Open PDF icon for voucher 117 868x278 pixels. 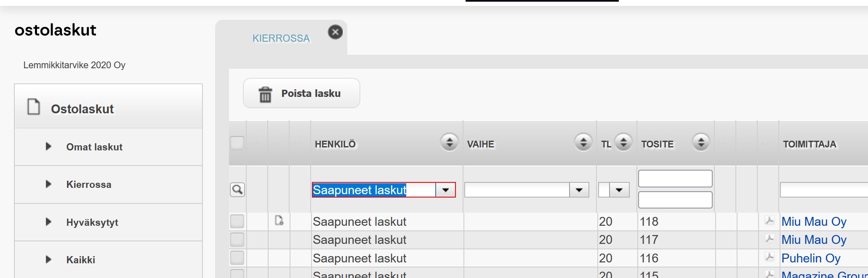(x=769, y=238)
